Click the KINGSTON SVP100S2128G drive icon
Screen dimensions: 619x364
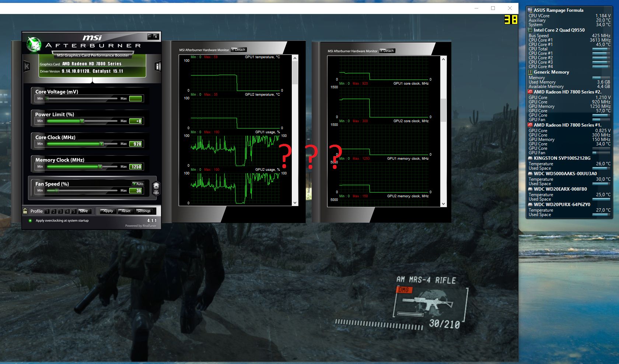[530, 158]
